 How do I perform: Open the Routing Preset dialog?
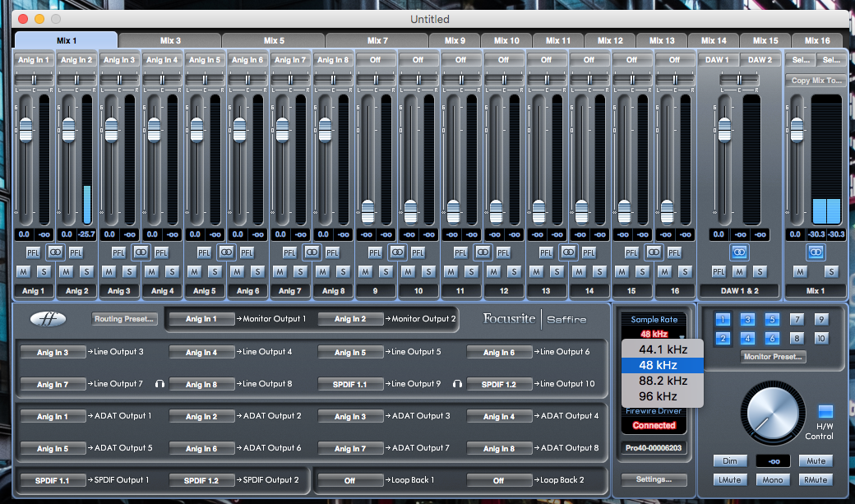[124, 319]
